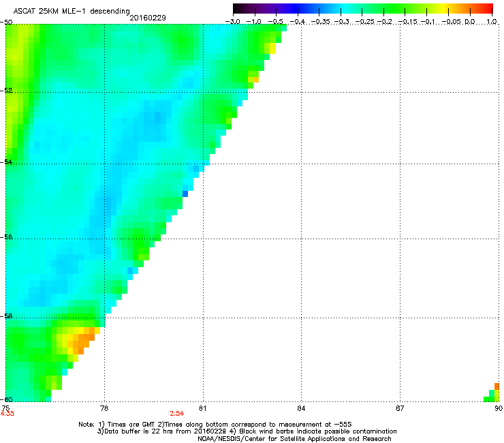The height and width of the screenshot is (443, 504).
Task: Click the '90' longitude axis label
Action: click(499, 408)
